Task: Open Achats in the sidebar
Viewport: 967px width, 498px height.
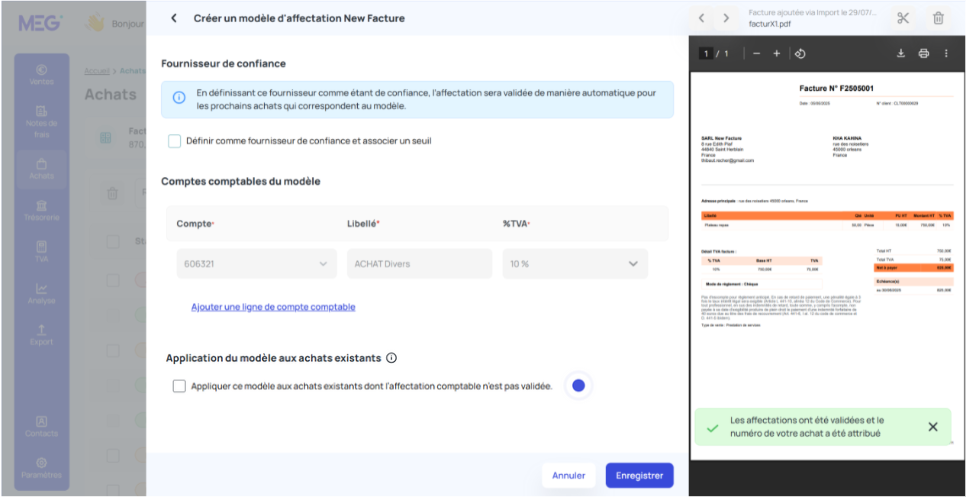Action: tap(41, 169)
